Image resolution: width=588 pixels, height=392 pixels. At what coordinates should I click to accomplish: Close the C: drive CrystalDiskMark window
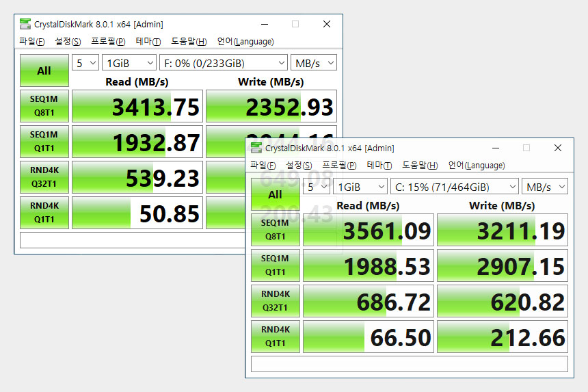(558, 148)
